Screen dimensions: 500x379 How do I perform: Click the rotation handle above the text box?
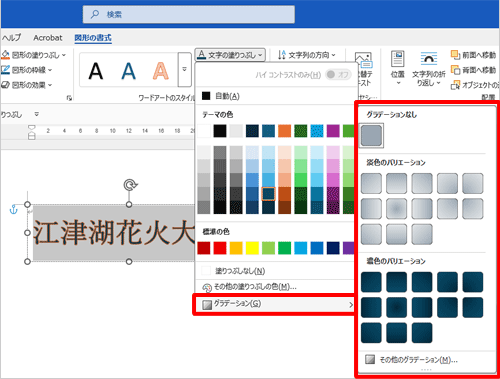pyautogui.click(x=130, y=185)
